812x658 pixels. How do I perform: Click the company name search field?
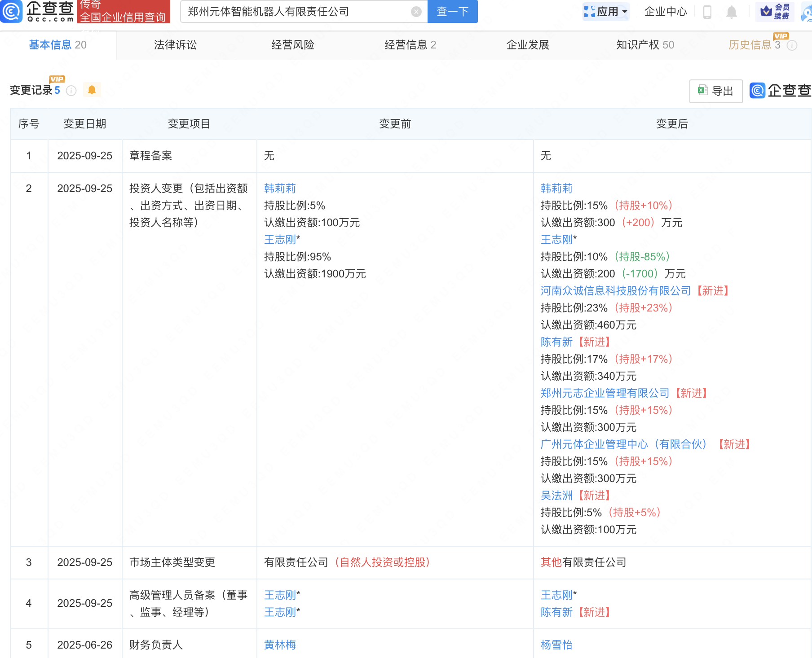[x=296, y=12]
